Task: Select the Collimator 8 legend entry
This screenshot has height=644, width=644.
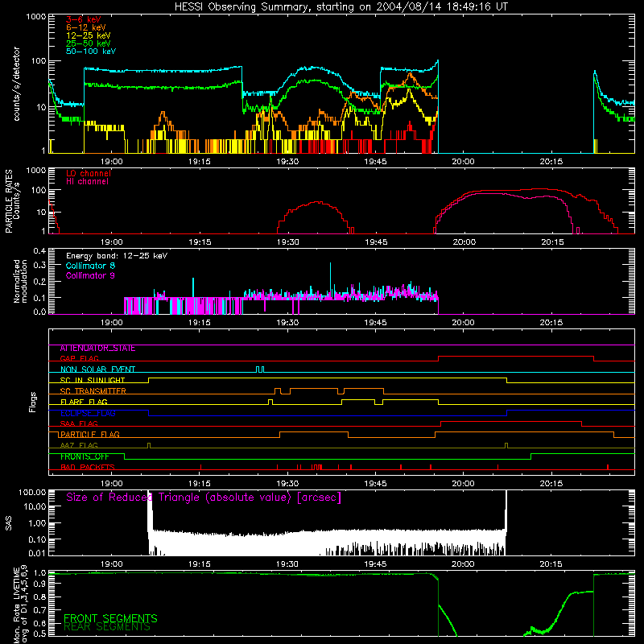Action: pyautogui.click(x=90, y=266)
